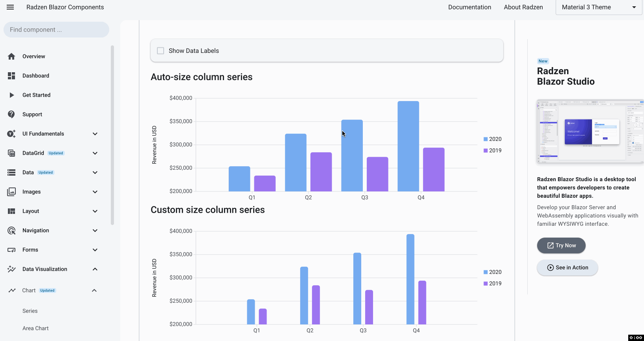Focus the Find component search field

56,30
